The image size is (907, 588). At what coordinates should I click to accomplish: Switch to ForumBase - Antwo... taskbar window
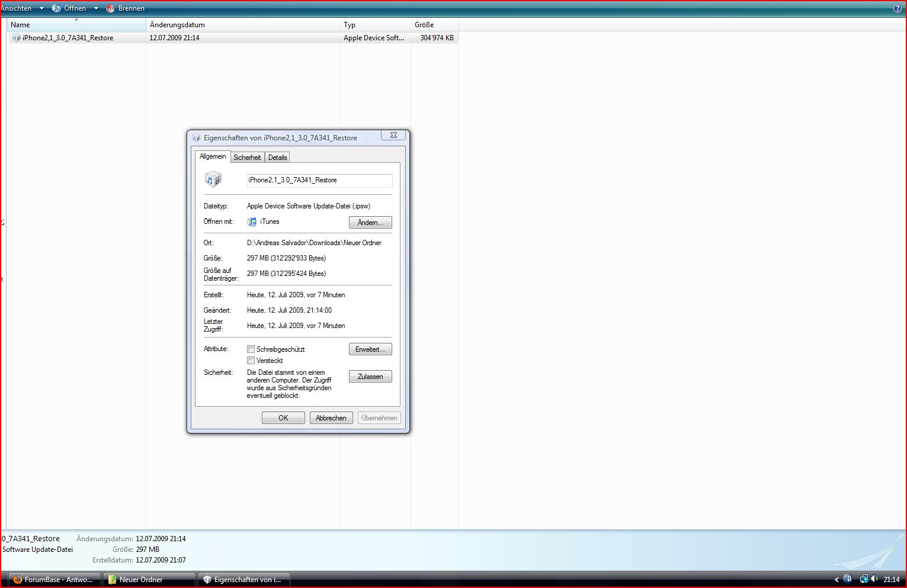pos(55,580)
